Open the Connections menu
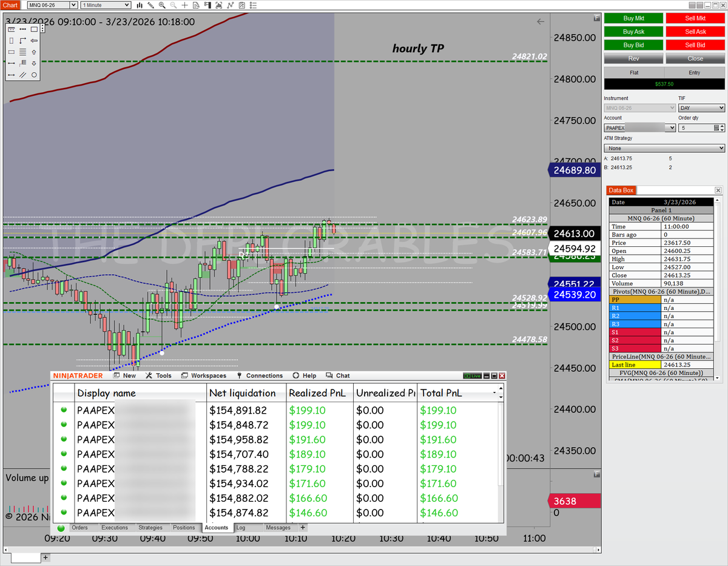The image size is (728, 566). pyautogui.click(x=260, y=376)
